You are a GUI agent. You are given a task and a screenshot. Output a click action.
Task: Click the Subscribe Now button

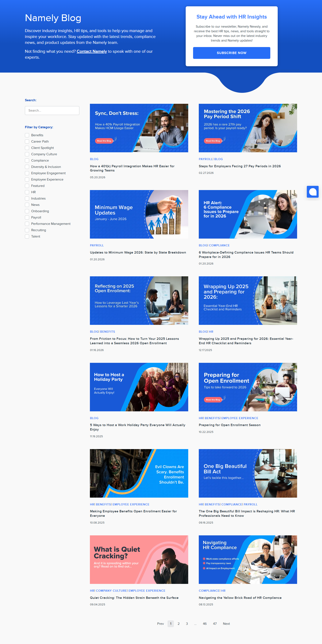231,53
